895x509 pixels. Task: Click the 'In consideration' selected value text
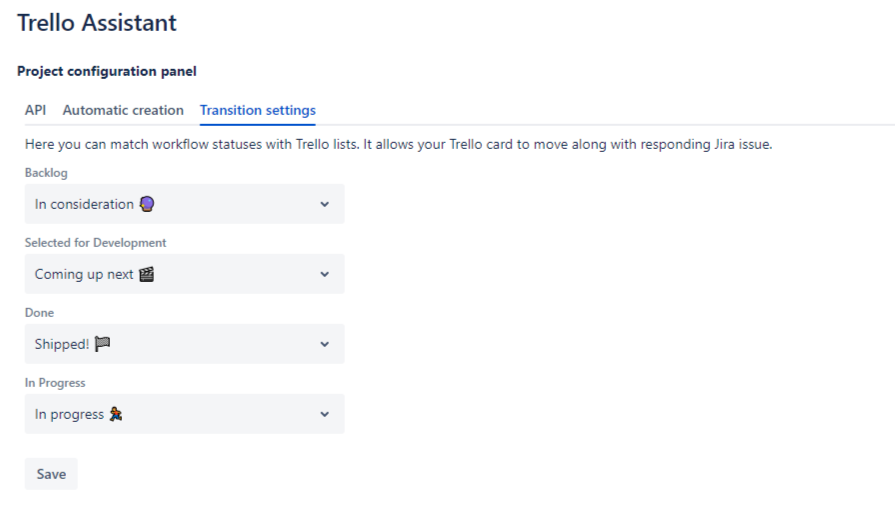[x=84, y=204]
